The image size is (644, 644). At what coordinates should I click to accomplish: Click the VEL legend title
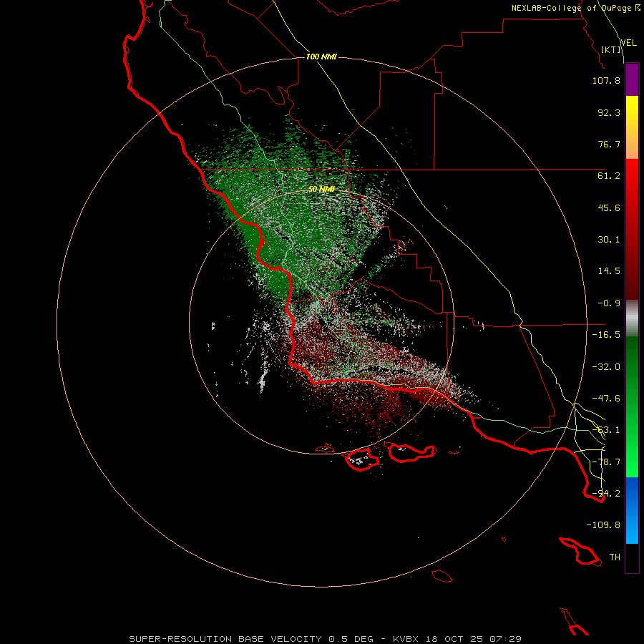click(628, 42)
